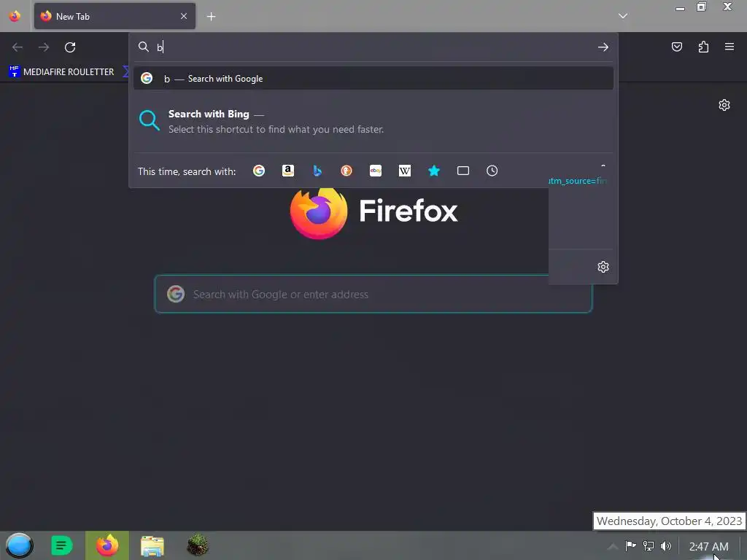The height and width of the screenshot is (560, 747).
Task: Select the New Tab tab
Action: [x=115, y=16]
